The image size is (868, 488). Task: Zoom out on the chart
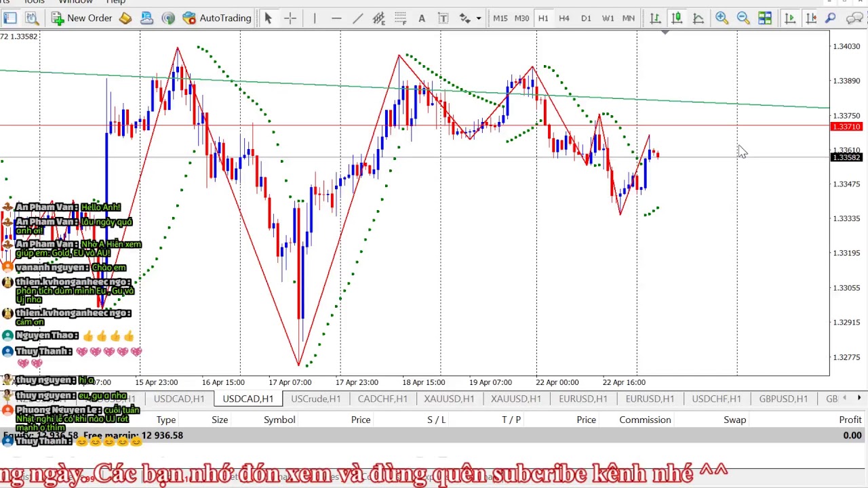point(743,18)
